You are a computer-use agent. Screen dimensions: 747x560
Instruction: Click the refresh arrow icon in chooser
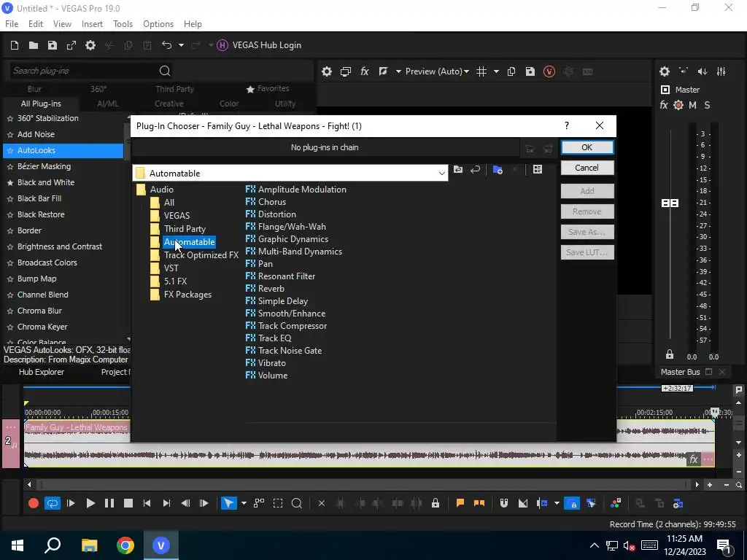475,169
